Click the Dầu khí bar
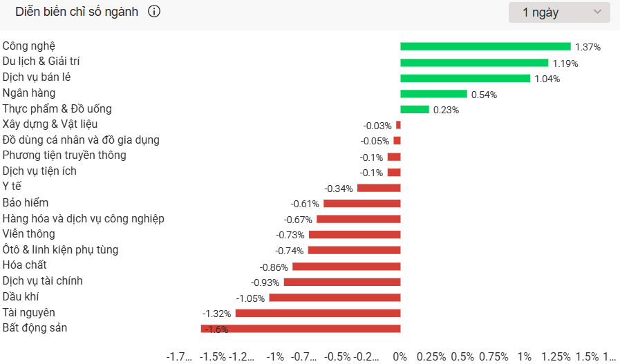The width and height of the screenshot is (620, 364). coord(335,298)
